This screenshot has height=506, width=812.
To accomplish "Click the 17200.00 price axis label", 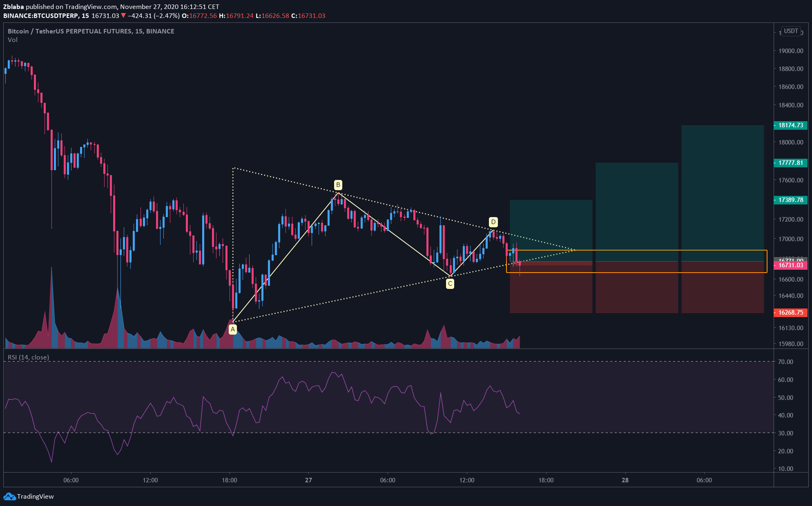I will click(x=791, y=220).
